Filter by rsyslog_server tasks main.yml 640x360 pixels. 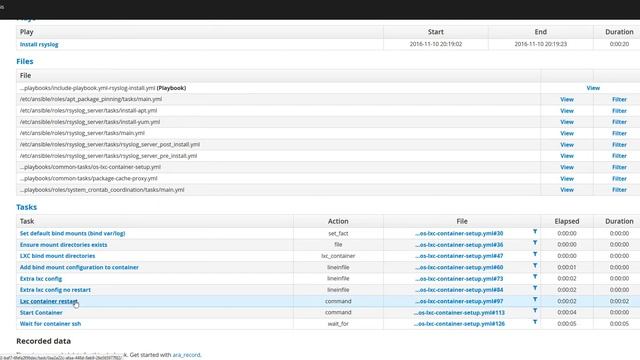[x=619, y=133]
